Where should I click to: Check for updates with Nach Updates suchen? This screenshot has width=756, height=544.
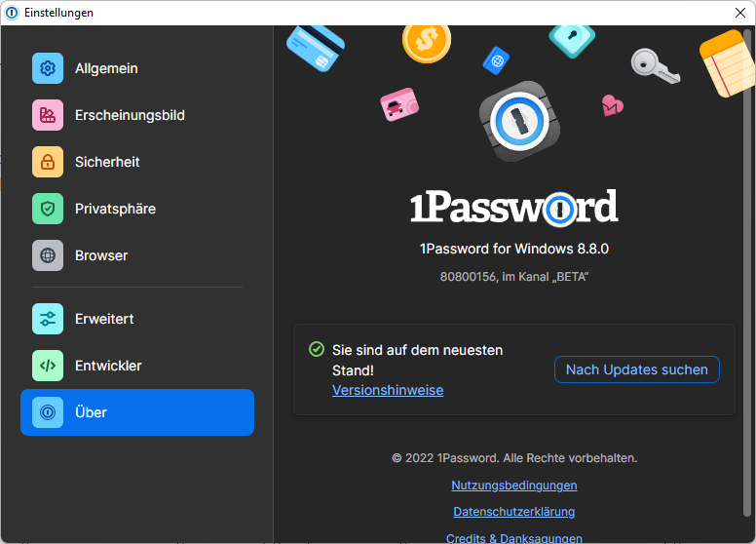click(637, 369)
